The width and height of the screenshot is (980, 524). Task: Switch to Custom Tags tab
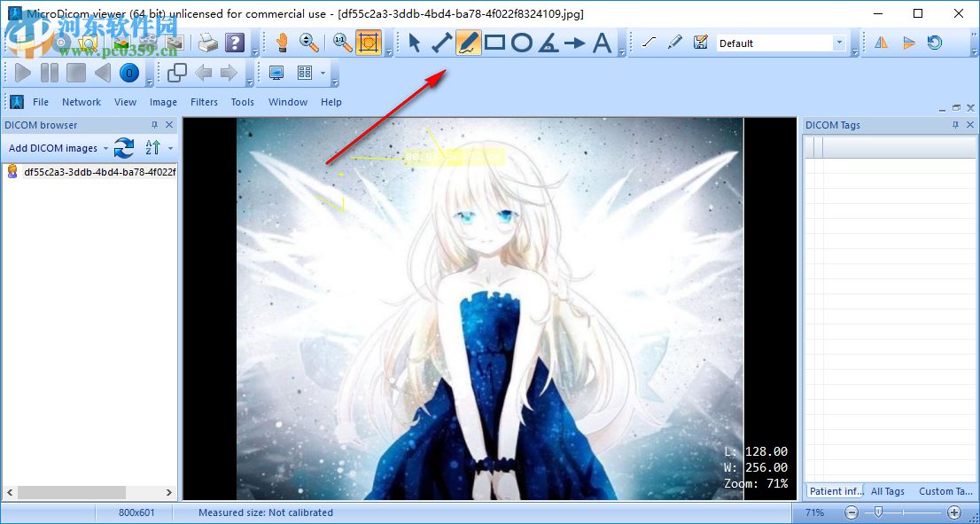945,491
